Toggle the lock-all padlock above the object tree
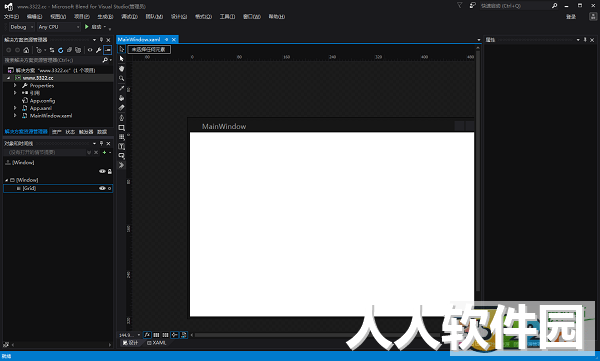This screenshot has height=361, width=600. 110,172
